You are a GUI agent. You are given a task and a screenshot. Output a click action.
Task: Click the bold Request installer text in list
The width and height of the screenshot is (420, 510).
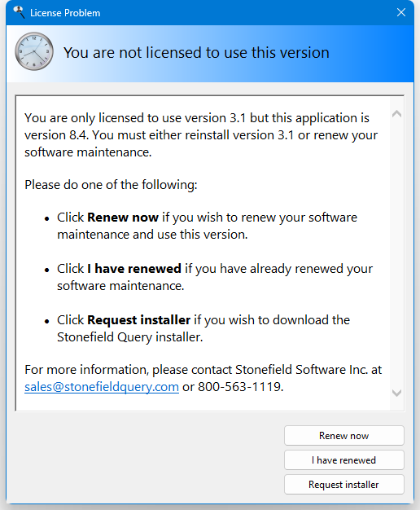point(139,320)
